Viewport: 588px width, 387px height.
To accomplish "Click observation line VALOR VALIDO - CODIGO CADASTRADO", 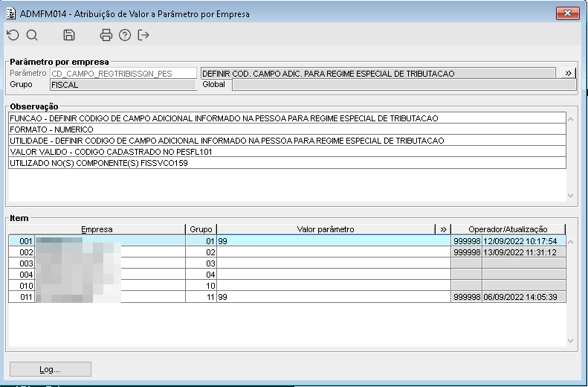I will [287, 152].
